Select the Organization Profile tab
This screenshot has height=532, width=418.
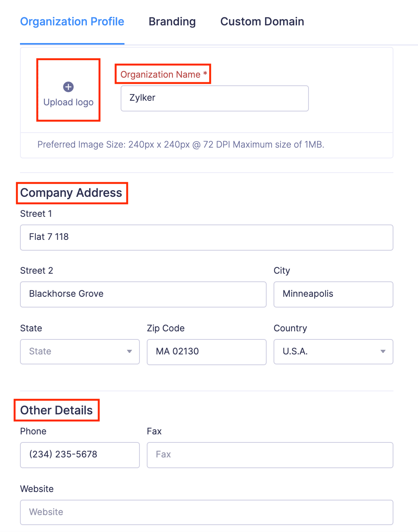point(72,22)
